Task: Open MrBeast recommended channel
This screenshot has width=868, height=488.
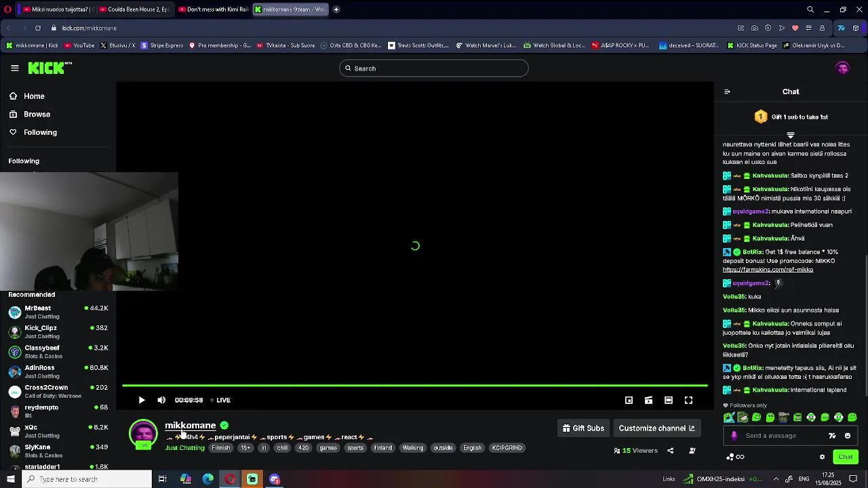Action: click(x=58, y=312)
